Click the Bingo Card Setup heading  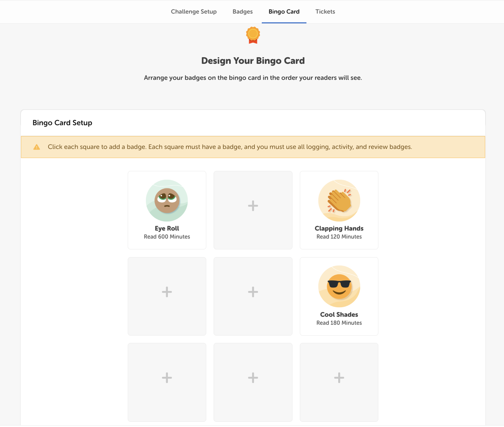pos(62,123)
